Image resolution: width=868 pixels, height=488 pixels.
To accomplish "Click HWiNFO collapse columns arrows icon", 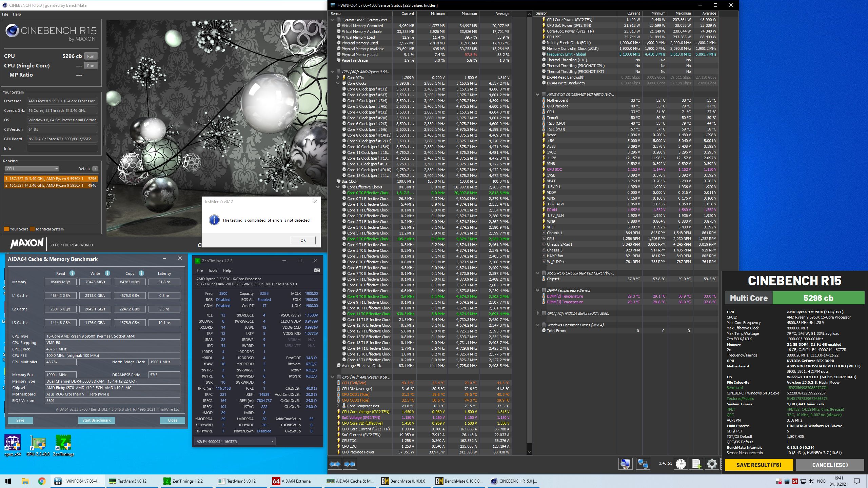I will tap(350, 464).
